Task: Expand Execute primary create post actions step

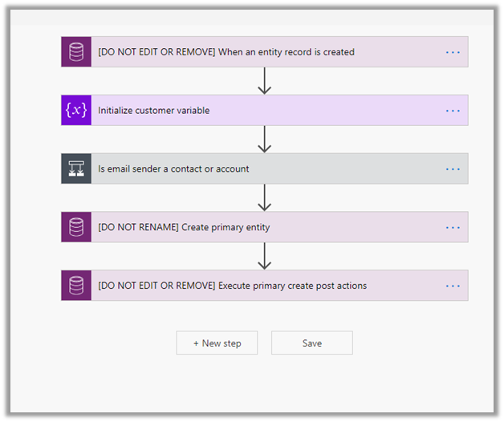Action: coord(232,286)
